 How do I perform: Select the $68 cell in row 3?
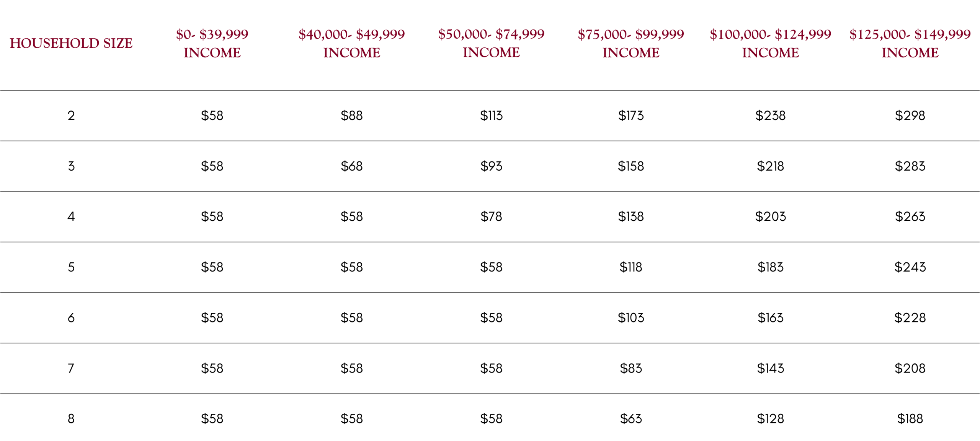[x=351, y=166]
